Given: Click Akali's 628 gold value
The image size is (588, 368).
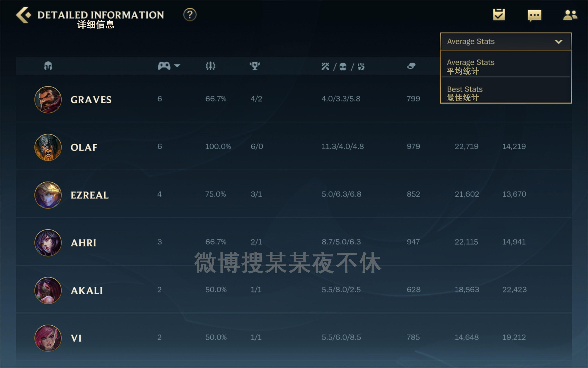Looking at the screenshot, I should [413, 289].
